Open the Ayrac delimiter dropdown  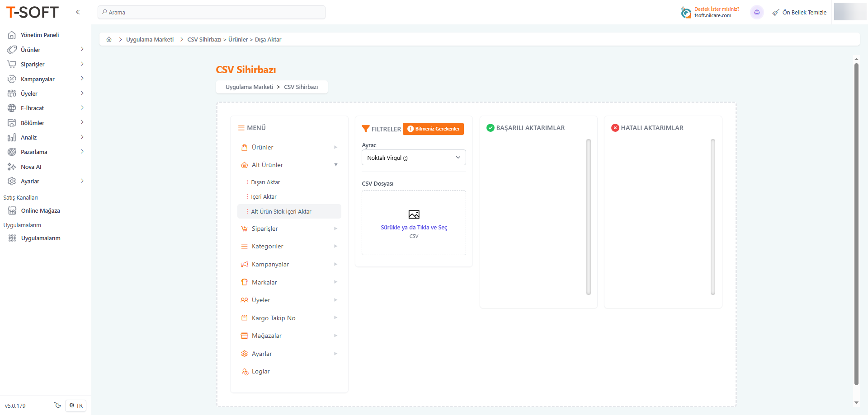point(413,158)
